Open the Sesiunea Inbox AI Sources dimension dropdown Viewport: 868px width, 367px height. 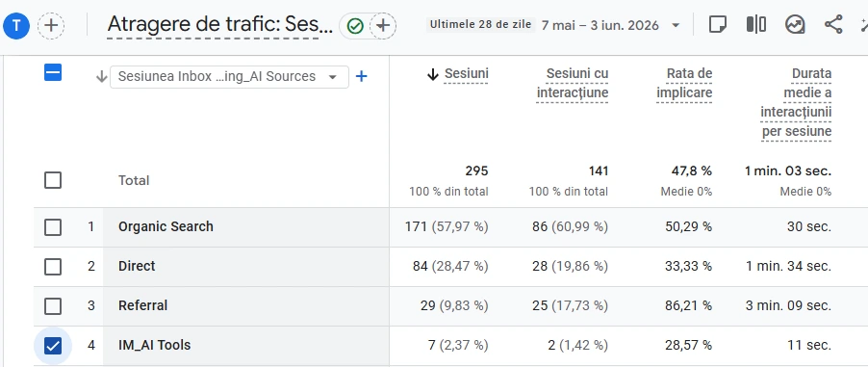point(229,76)
